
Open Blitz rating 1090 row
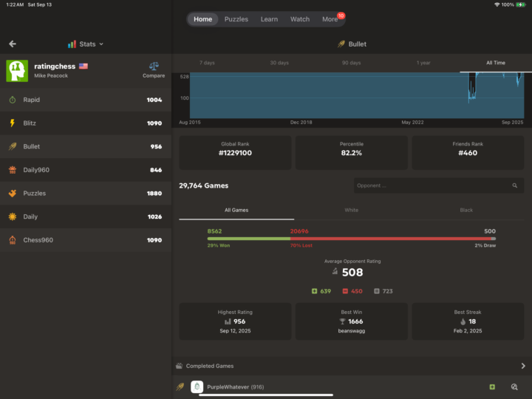coord(86,123)
